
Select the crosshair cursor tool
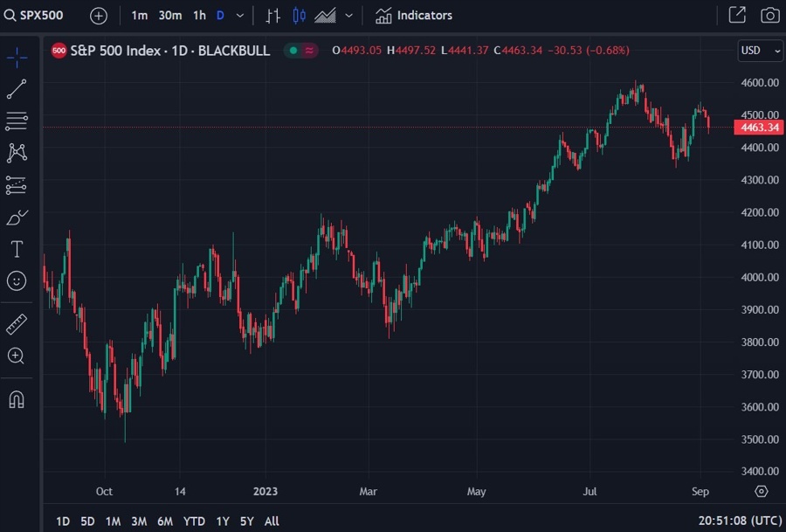click(x=17, y=58)
